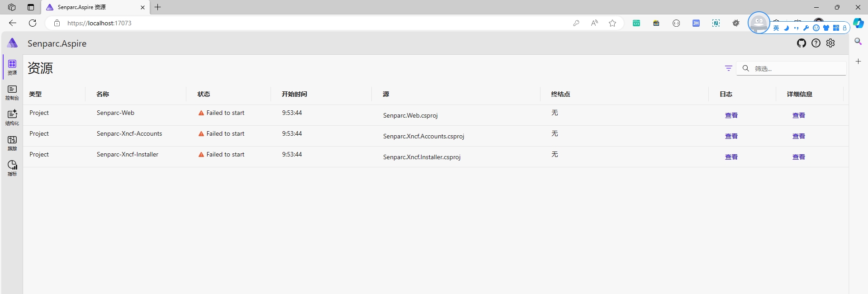
Task: Open the 跟踪 (Traces) sidebar page
Action: [12, 143]
